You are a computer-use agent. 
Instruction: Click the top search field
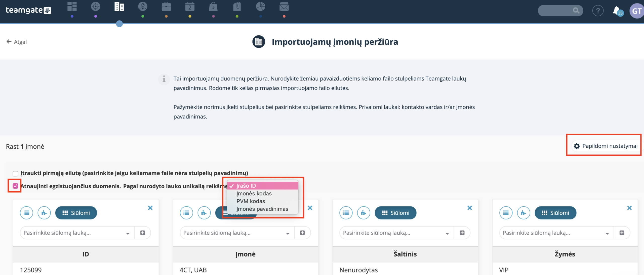coord(560,11)
